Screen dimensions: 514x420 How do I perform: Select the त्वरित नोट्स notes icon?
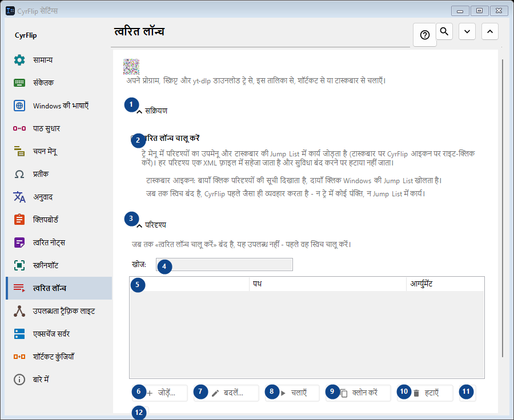click(x=19, y=243)
